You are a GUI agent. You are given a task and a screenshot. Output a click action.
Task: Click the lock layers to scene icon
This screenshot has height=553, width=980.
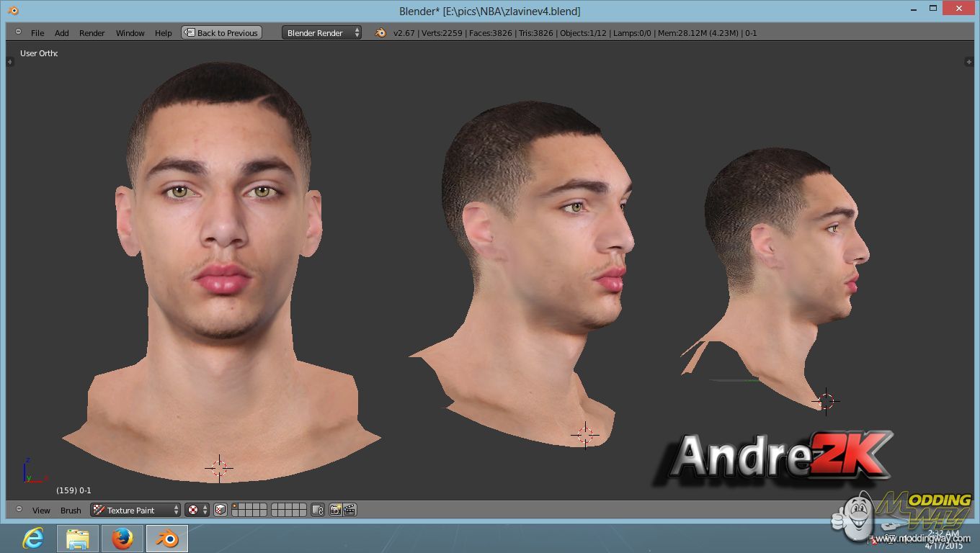[318, 510]
